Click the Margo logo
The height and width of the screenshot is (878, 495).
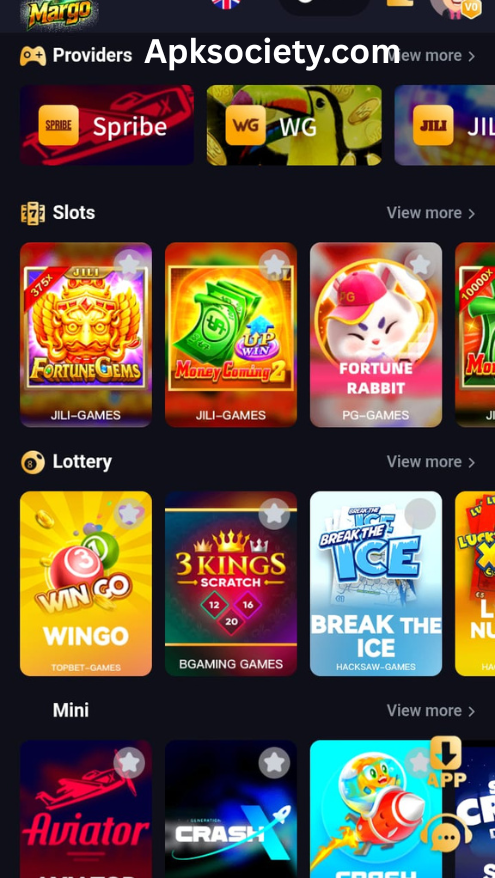tap(59, 12)
